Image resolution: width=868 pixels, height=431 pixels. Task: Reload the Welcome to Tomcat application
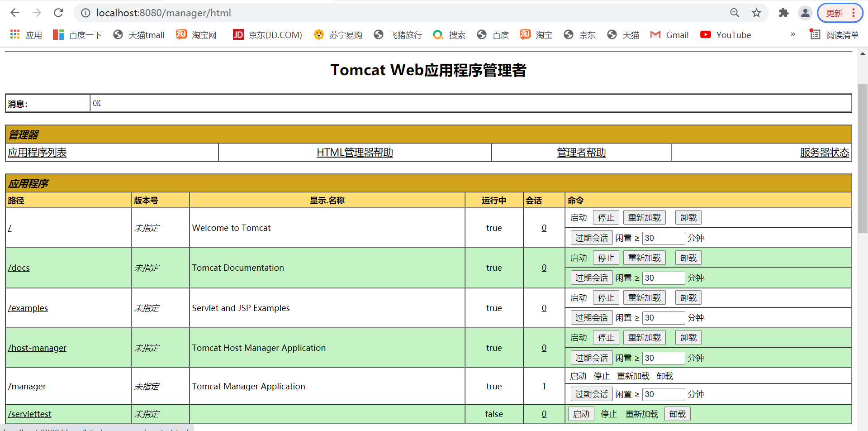click(x=645, y=218)
